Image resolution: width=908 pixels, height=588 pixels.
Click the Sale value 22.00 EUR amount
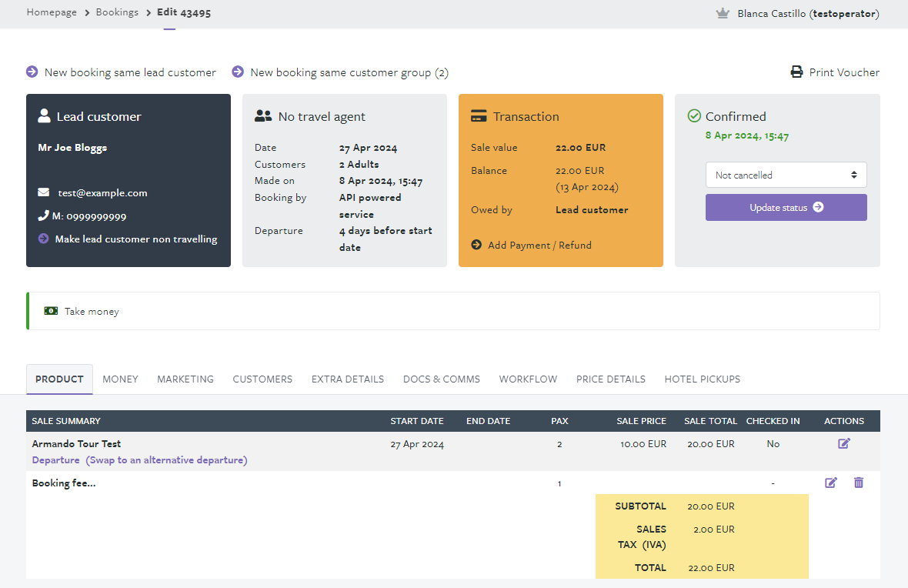click(x=580, y=148)
